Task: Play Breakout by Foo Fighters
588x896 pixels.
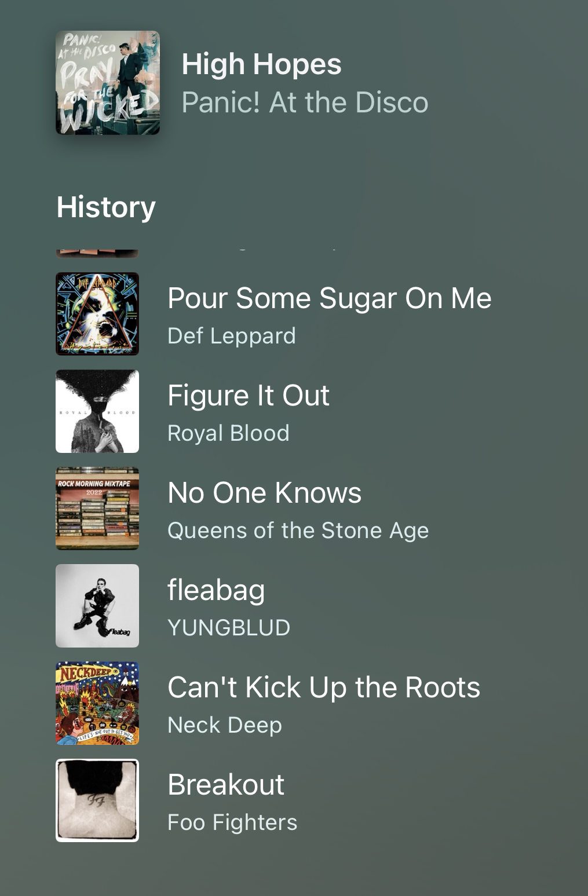Action: click(x=226, y=785)
